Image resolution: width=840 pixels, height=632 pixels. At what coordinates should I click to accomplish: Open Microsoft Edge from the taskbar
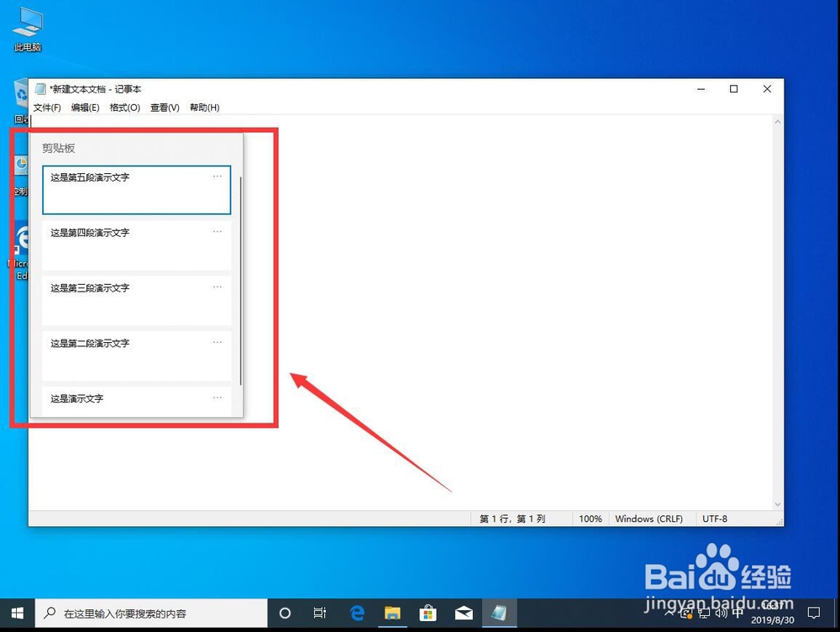click(356, 613)
